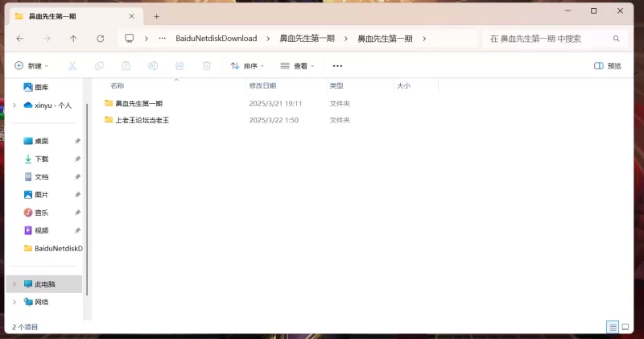Click the Delete trash can icon
Screen dimensions: 644x339
[207, 66]
